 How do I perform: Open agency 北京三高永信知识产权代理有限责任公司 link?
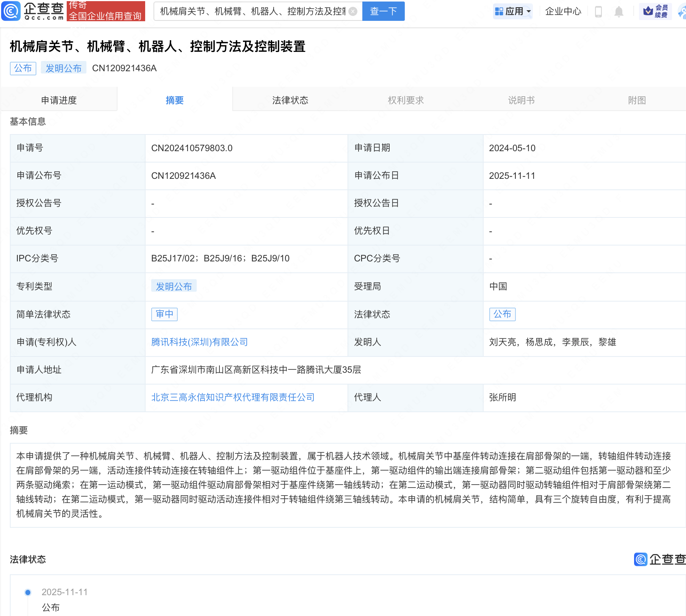233,397
